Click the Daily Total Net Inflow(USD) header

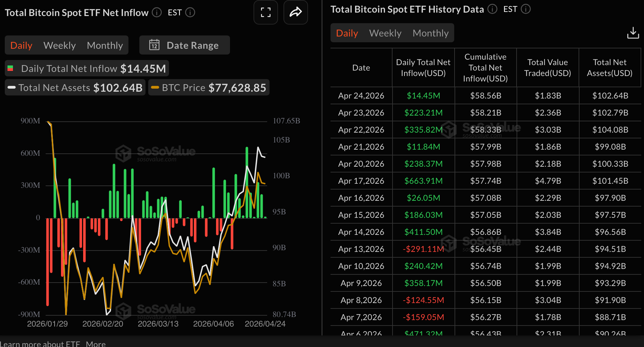423,67
